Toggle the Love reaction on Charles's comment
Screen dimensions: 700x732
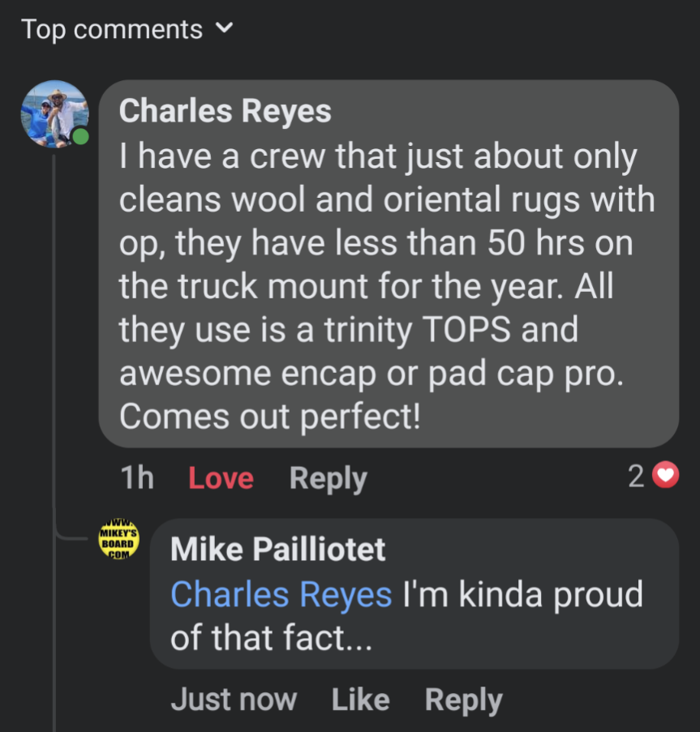[x=221, y=477]
